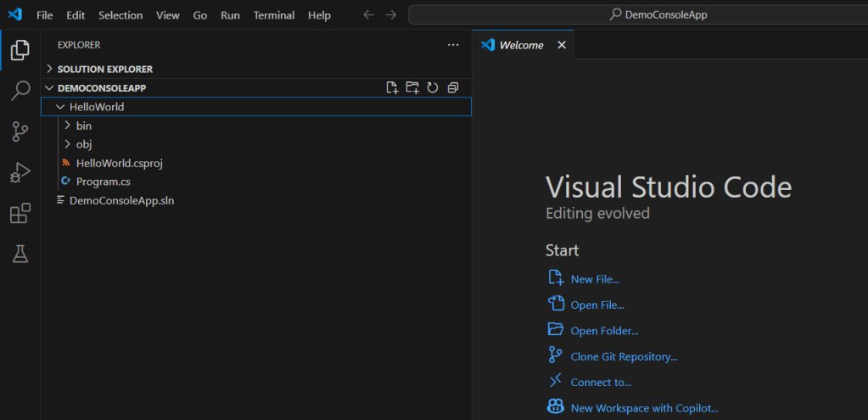Click the Clone Git Repository link
868x420 pixels.
624,357
